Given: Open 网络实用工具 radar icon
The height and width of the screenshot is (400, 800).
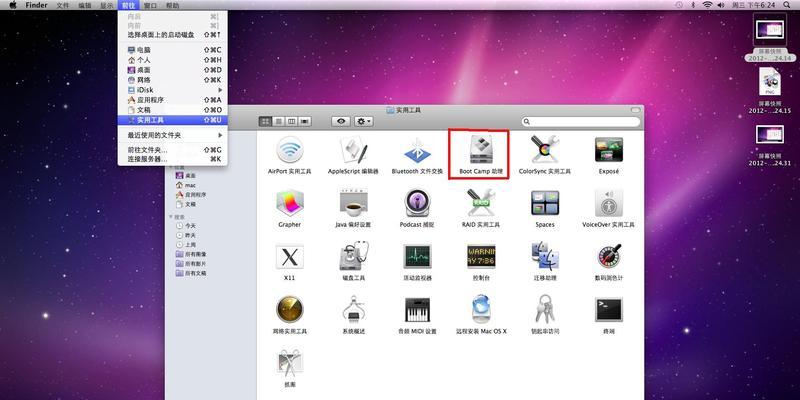Looking at the screenshot, I should 290,309.
